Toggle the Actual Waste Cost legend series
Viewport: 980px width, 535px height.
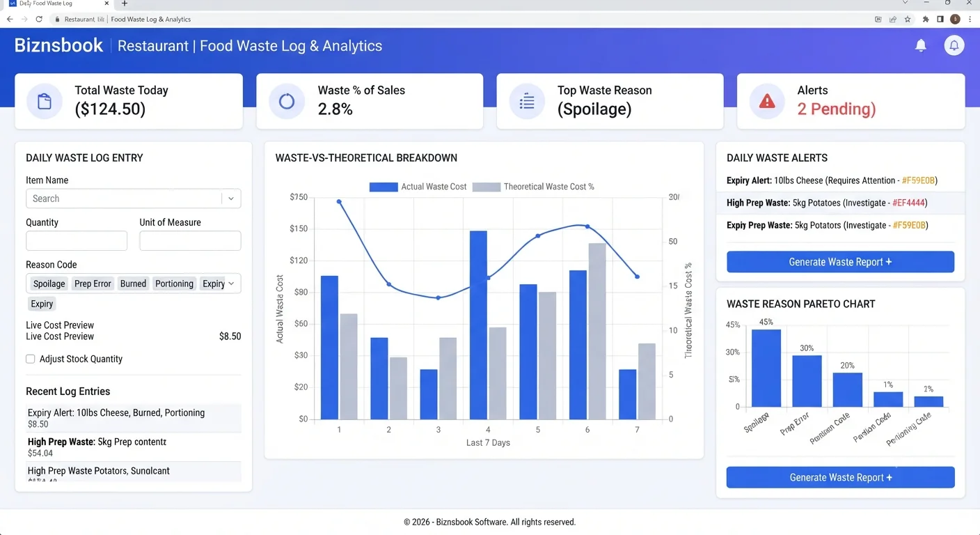418,187
